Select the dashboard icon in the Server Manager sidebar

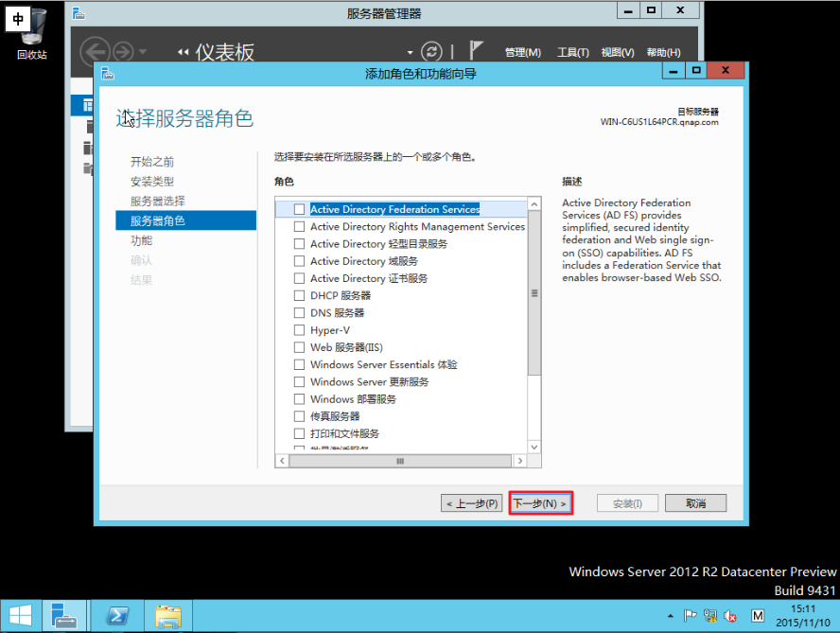[x=87, y=105]
